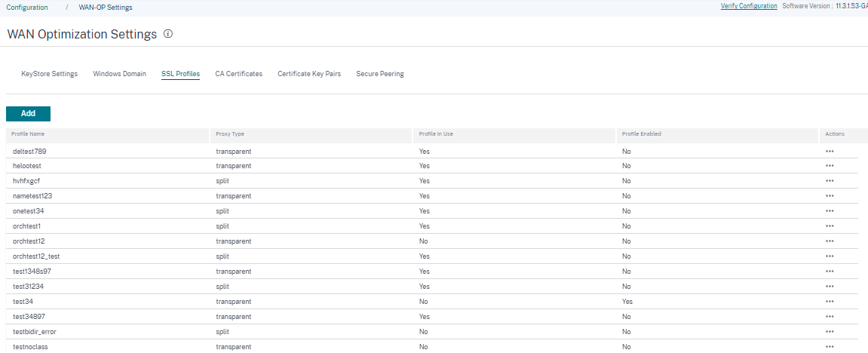Open actions menu for onetest34
Screen dimensions: 868x353
point(830,210)
